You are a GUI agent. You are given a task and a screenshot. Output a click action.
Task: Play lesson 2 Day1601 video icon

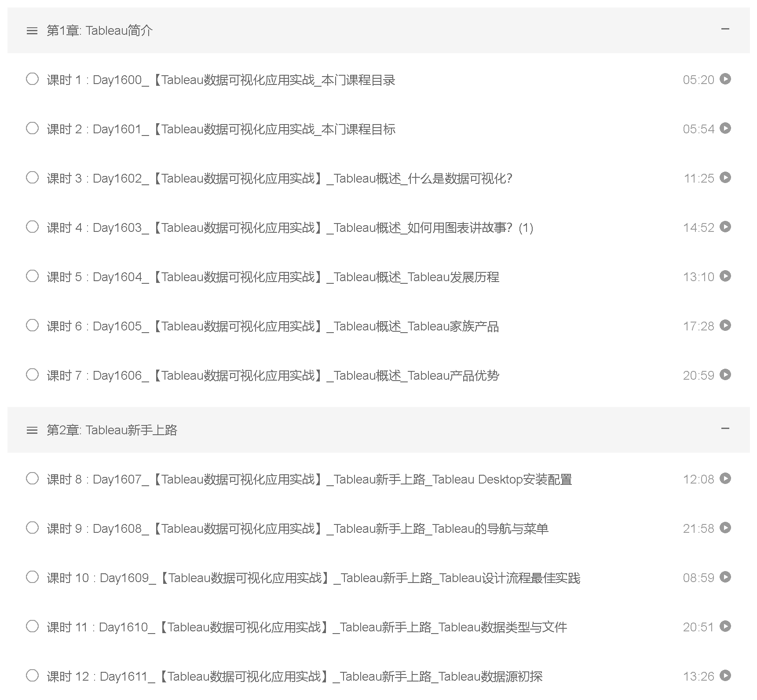725,128
